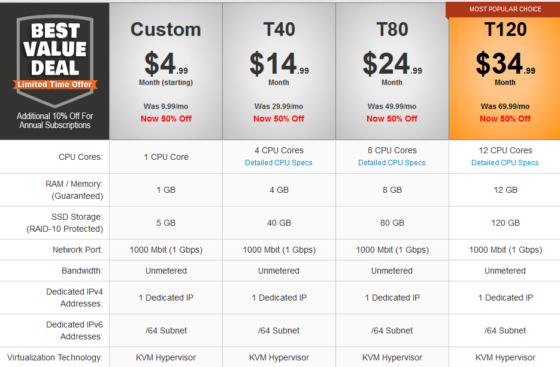The width and height of the screenshot is (560, 367).
Task: Open Detailed CPU Specs for T120
Action: 505,163
